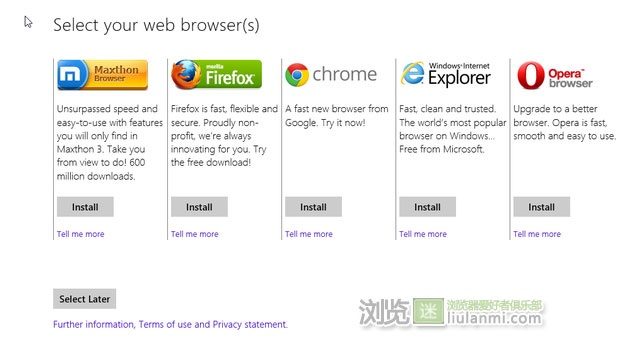Image resolution: width=620 pixels, height=360 pixels.
Task: Click the Google Chrome logo
Action: point(331,74)
